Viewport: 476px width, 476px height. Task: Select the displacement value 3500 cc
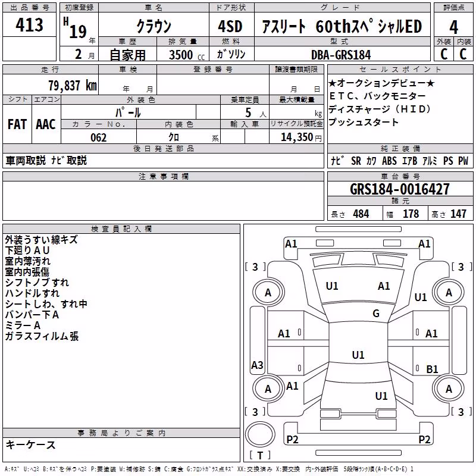pos(187,55)
